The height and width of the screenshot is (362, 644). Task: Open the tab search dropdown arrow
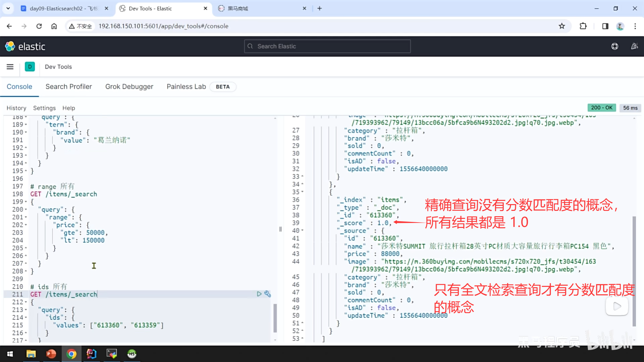tap(8, 8)
